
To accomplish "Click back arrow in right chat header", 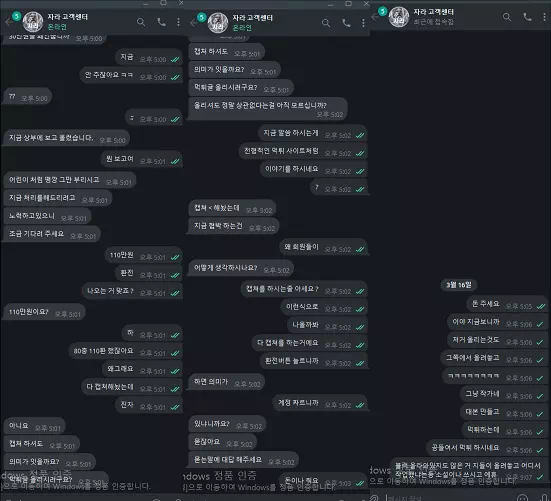I will [375, 17].
